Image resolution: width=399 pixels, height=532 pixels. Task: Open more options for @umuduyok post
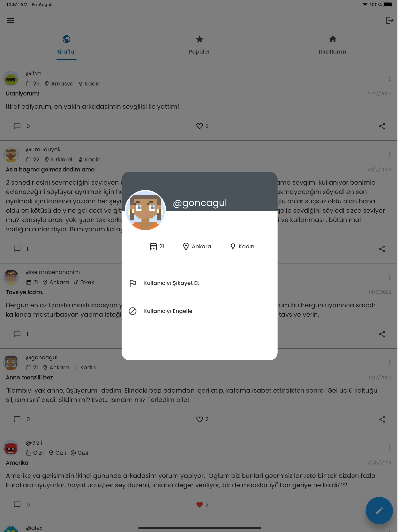(390, 155)
